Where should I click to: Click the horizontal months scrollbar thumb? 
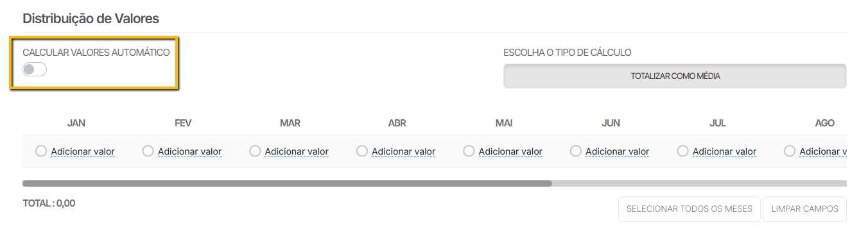287,183
